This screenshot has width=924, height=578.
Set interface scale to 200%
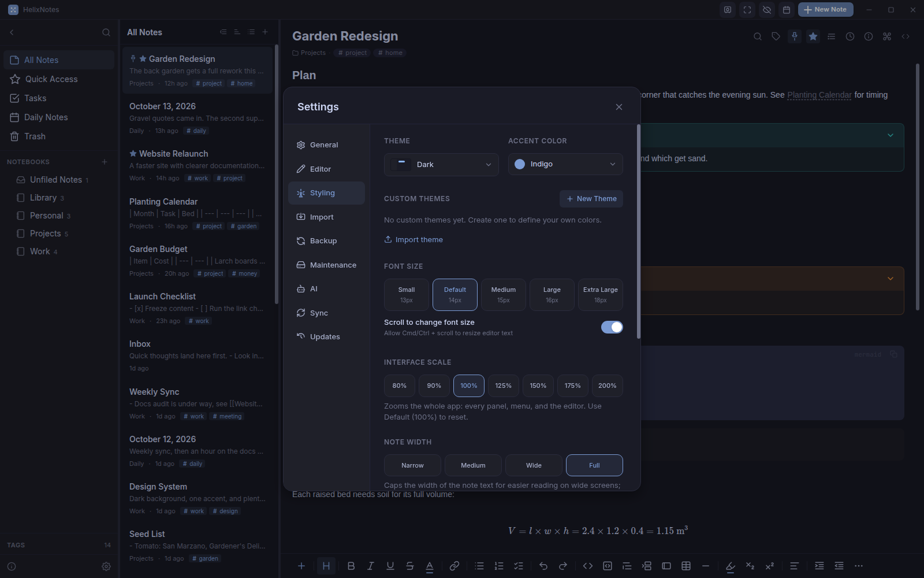608,386
